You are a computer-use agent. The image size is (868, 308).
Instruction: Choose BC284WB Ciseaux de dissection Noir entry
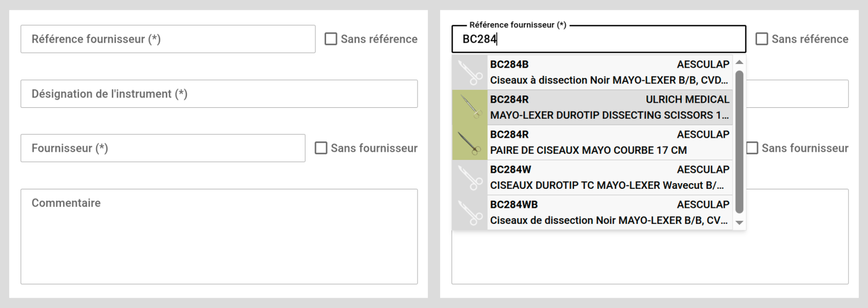pos(609,213)
